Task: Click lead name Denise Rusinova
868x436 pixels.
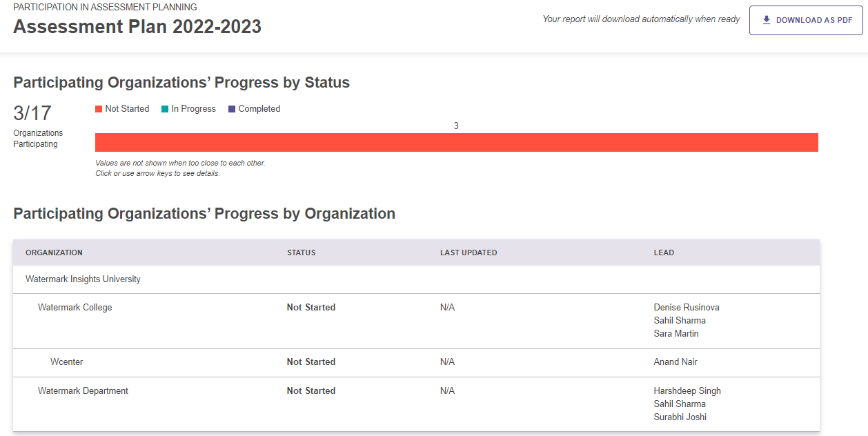Action: (x=687, y=308)
